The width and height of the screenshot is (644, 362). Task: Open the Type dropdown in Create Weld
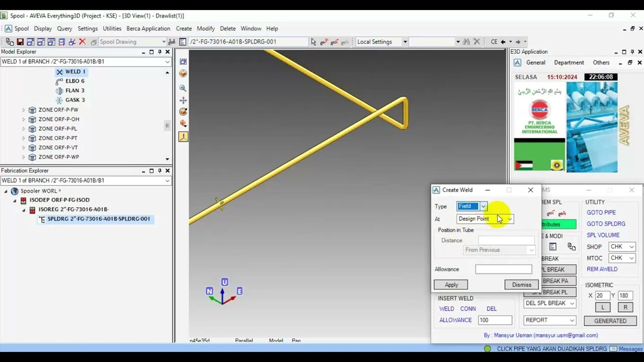[483, 206]
